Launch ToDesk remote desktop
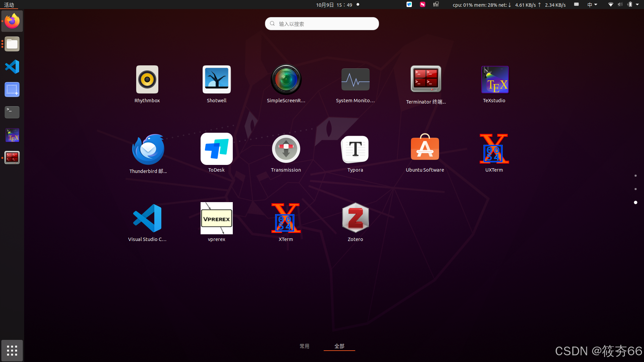Screen dimensions: 644x362 tap(216, 149)
